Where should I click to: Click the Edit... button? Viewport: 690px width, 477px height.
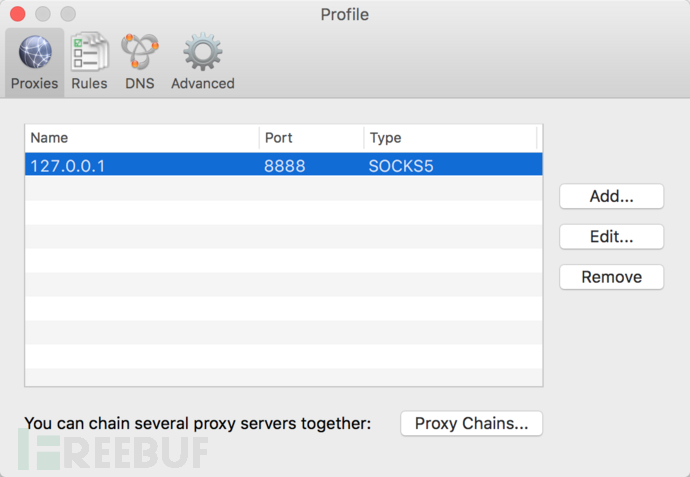611,236
